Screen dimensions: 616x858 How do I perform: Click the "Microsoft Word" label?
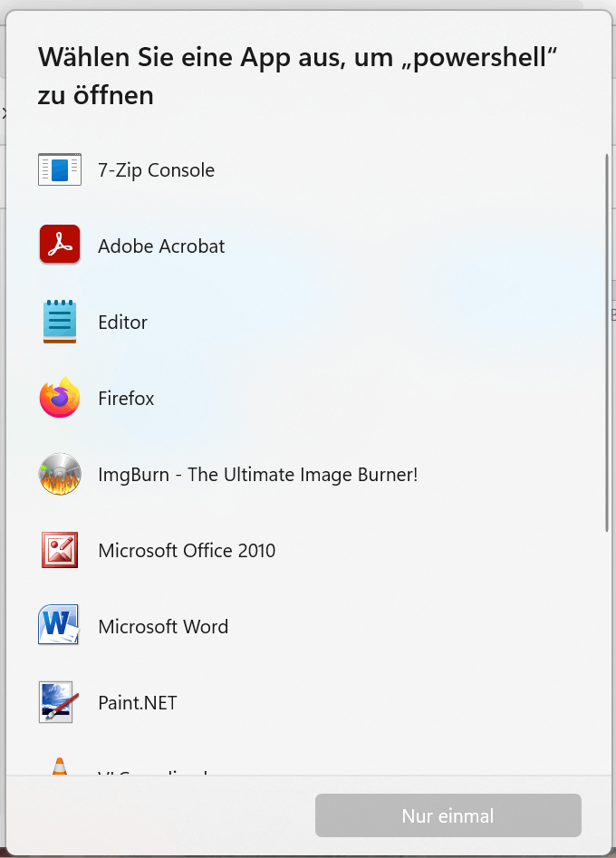click(163, 627)
